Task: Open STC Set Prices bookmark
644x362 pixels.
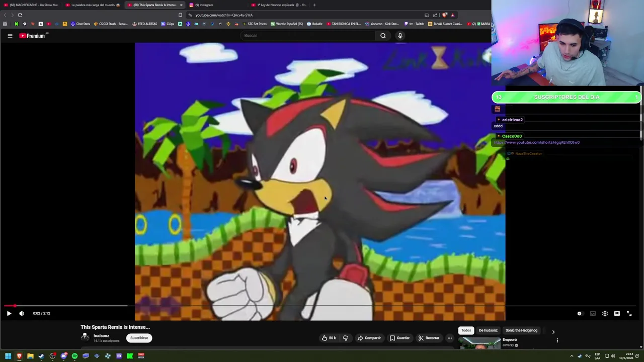Action: point(255,24)
